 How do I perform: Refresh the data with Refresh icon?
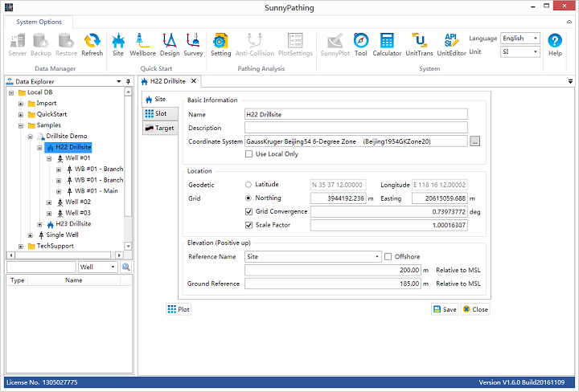[x=92, y=45]
